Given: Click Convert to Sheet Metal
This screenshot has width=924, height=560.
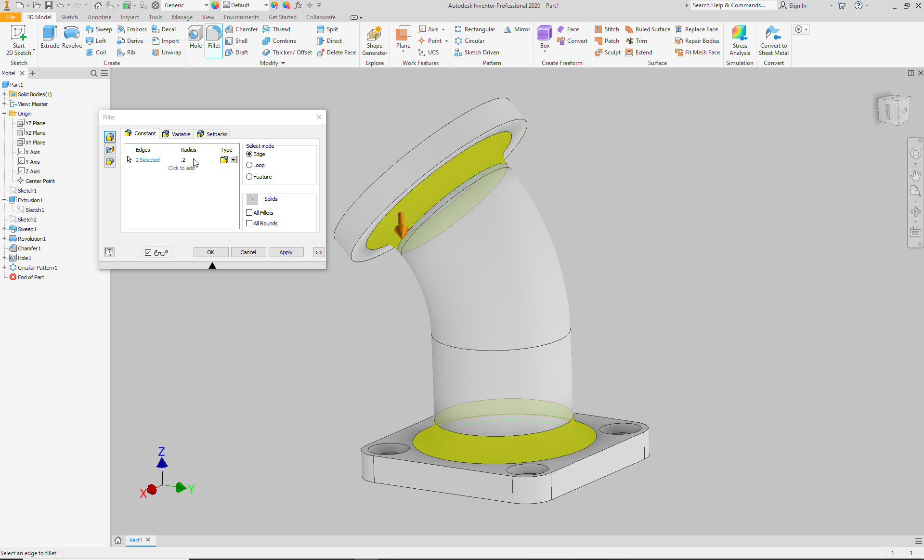Looking at the screenshot, I should coord(774,40).
